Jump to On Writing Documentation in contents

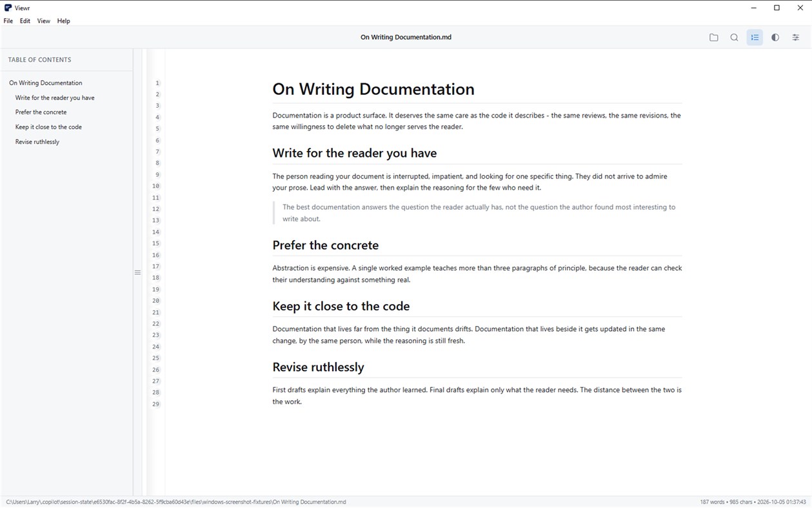[46, 83]
